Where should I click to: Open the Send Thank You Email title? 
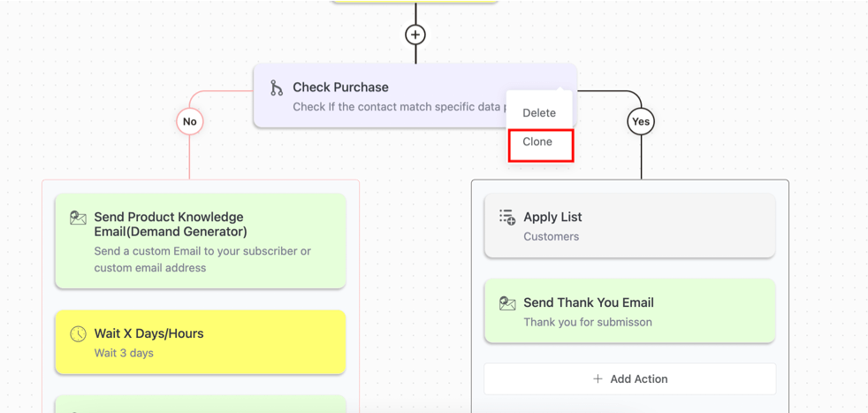589,302
